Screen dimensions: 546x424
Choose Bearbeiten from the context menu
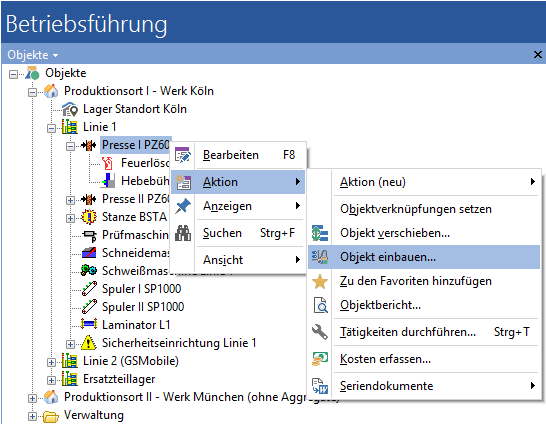point(239,155)
